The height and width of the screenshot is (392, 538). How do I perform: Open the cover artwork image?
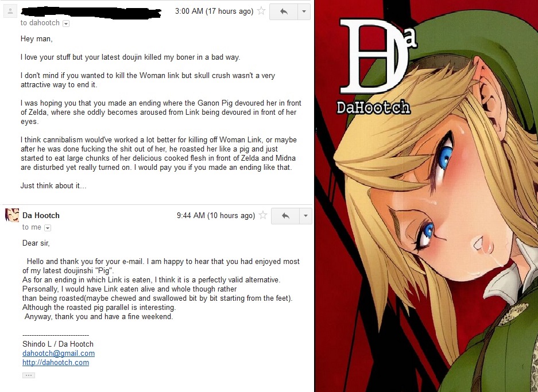(x=427, y=196)
